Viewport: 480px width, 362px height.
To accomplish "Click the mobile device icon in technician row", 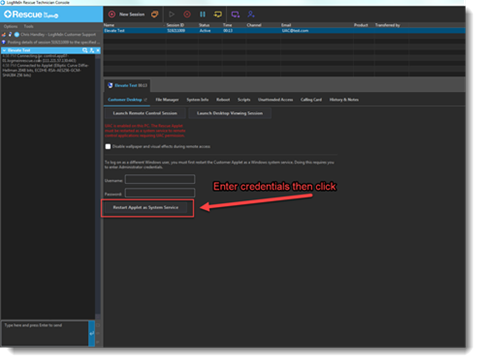I will coord(10,34).
